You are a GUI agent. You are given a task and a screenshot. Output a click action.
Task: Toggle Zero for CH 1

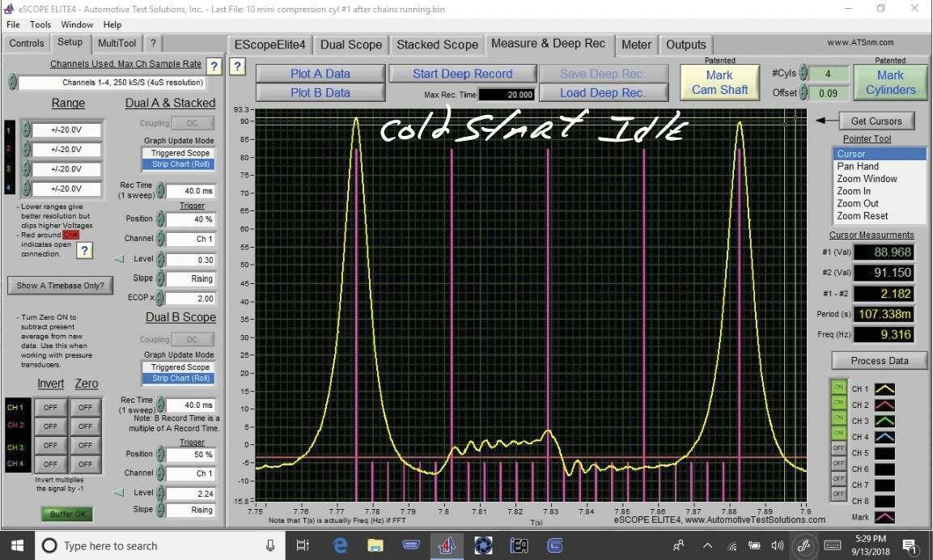pos(85,408)
